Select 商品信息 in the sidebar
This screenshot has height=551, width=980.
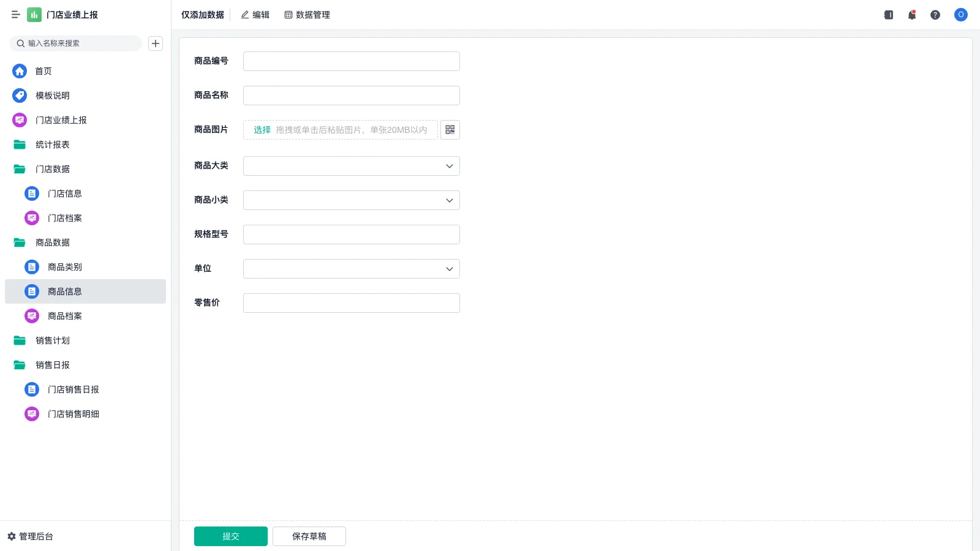[85, 291]
